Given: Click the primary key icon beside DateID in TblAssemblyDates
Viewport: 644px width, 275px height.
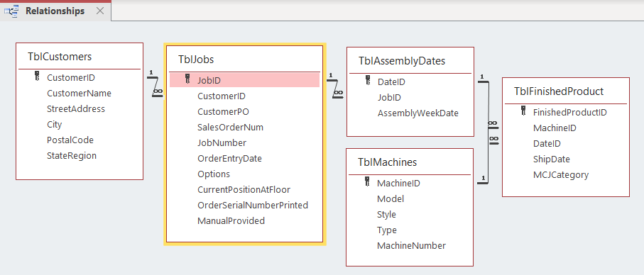Looking at the screenshot, I should [368, 80].
